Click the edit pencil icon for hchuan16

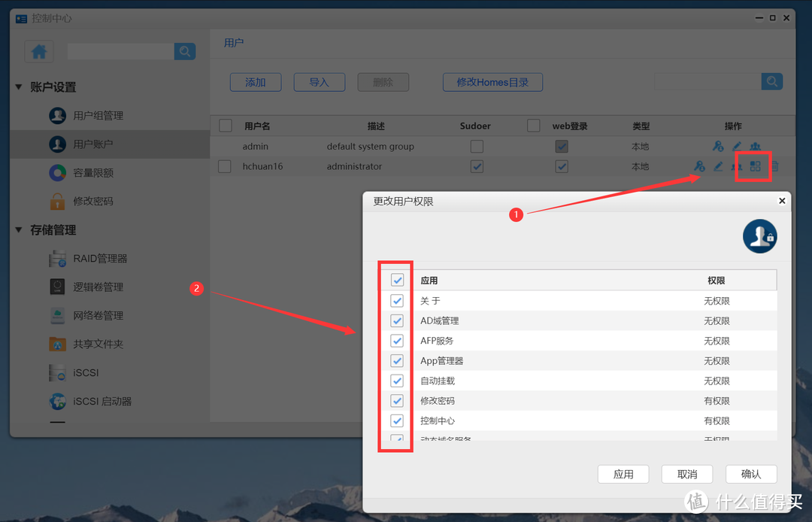click(718, 166)
